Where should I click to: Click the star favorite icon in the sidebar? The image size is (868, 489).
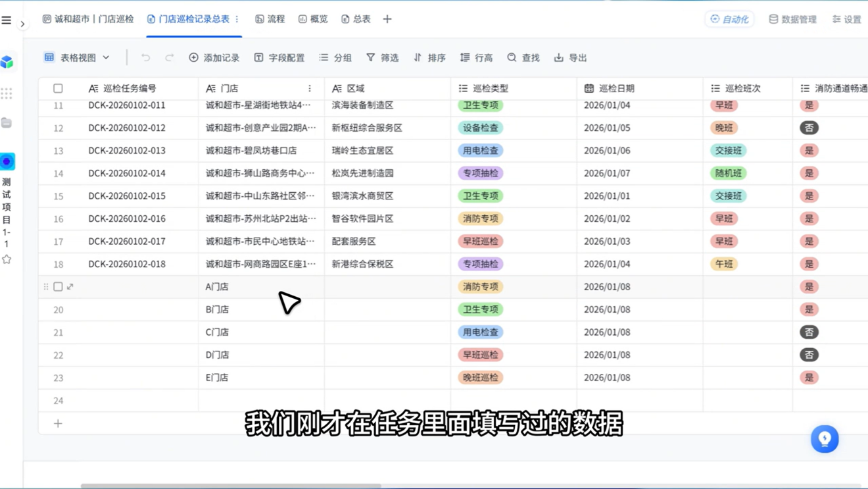[x=7, y=259]
